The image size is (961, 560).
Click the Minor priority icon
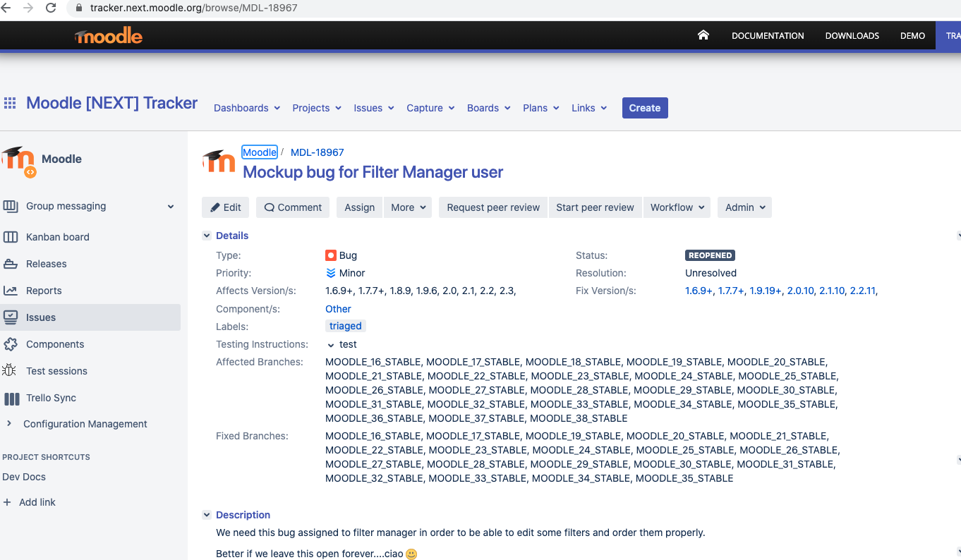pos(331,273)
